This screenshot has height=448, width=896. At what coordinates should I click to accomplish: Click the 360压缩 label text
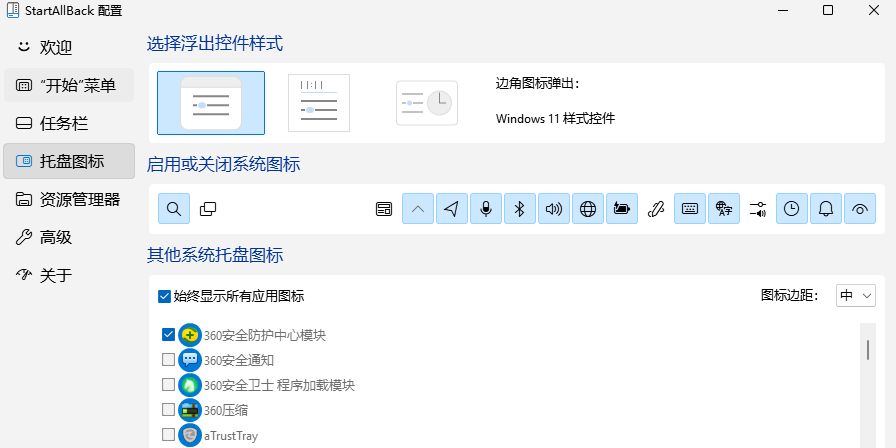click(x=226, y=410)
